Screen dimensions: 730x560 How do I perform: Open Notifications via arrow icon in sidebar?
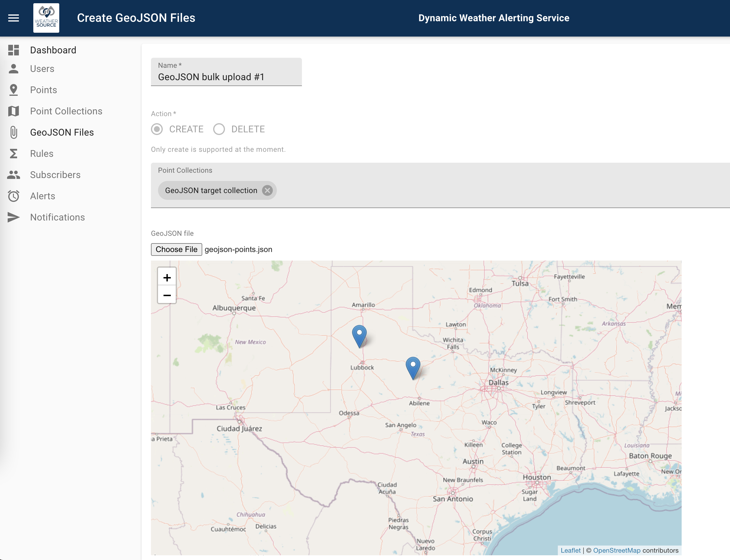click(13, 217)
